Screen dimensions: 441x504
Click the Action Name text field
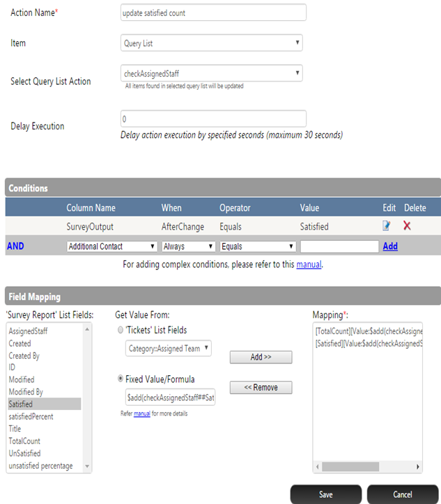click(x=213, y=13)
